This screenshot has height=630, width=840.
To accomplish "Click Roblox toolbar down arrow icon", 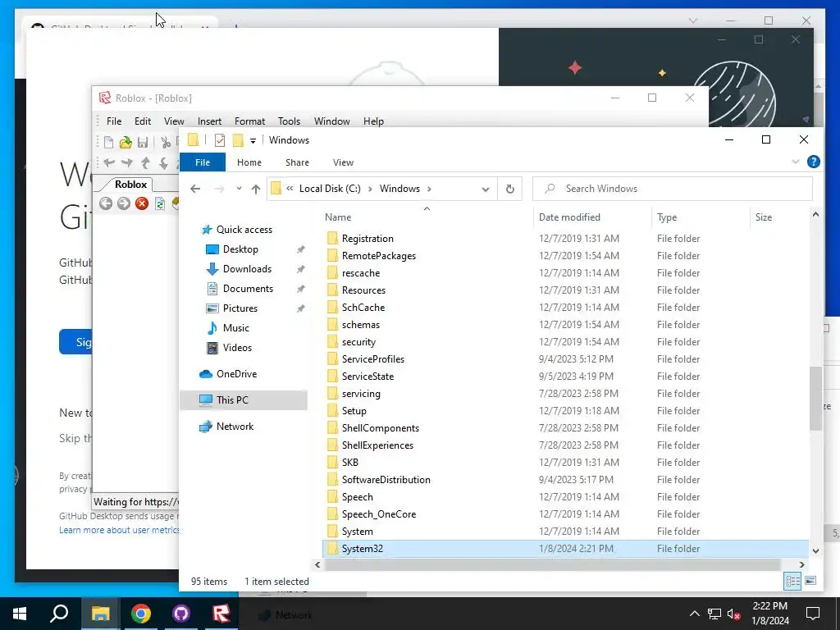I will 163,162.
